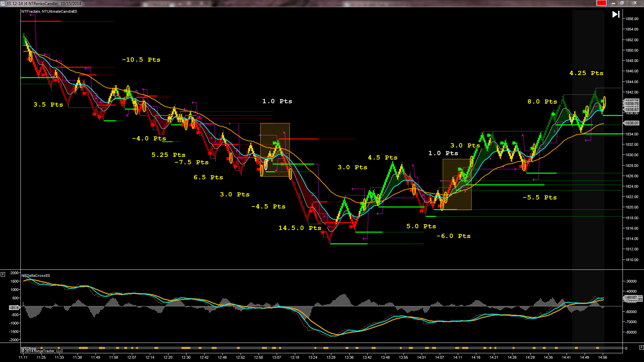Click the 14:29 time axis label
This screenshot has width=644, height=362.
530,357
